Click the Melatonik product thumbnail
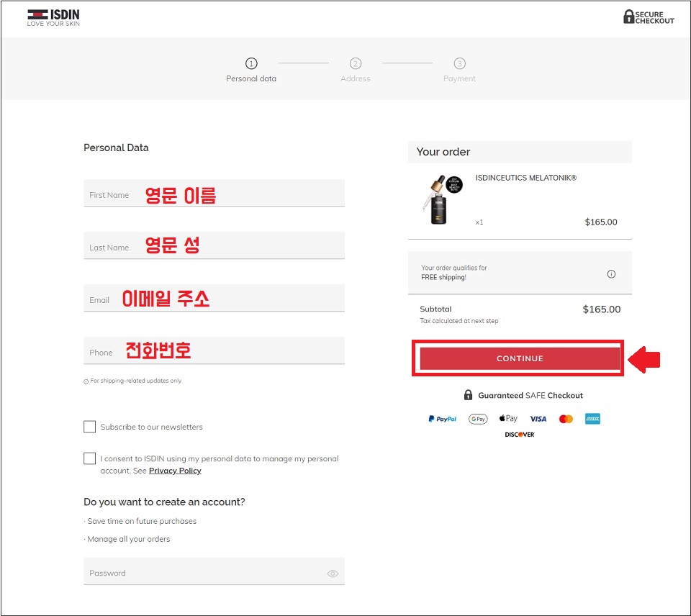 442,199
